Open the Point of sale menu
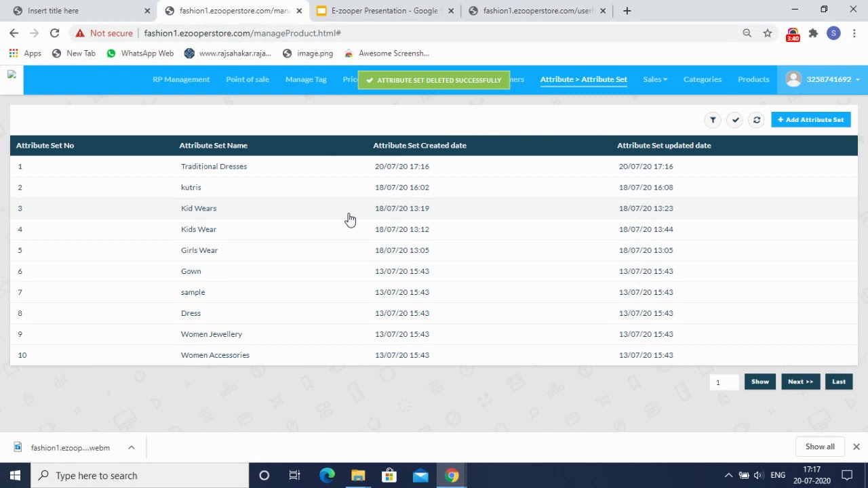868x488 pixels. point(248,79)
